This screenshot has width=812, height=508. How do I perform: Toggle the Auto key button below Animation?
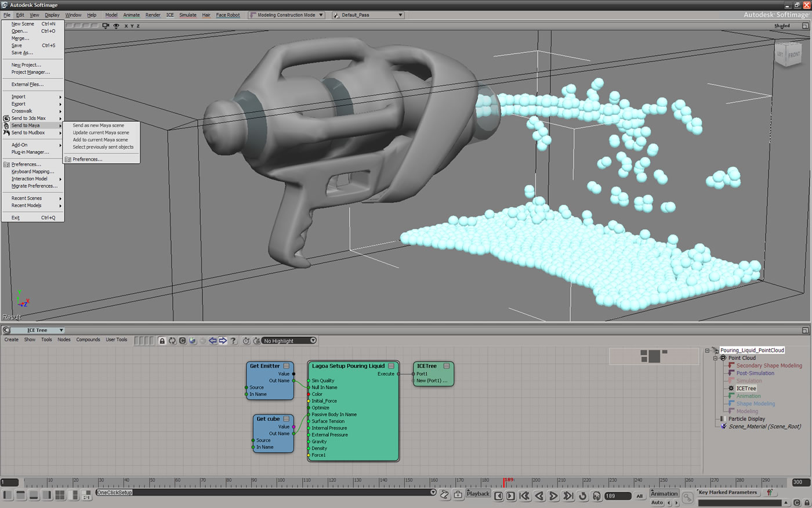[x=657, y=502]
